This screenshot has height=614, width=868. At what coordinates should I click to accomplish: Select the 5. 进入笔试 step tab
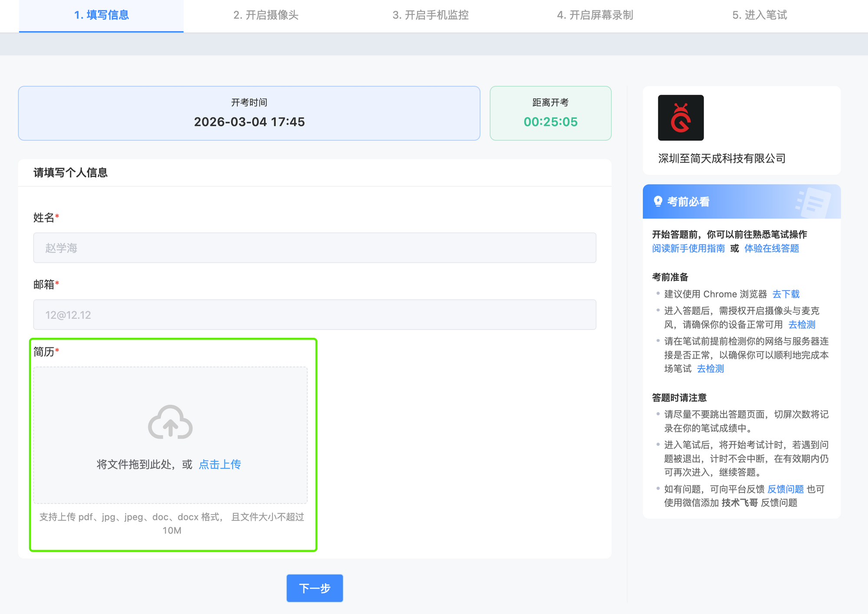point(759,15)
